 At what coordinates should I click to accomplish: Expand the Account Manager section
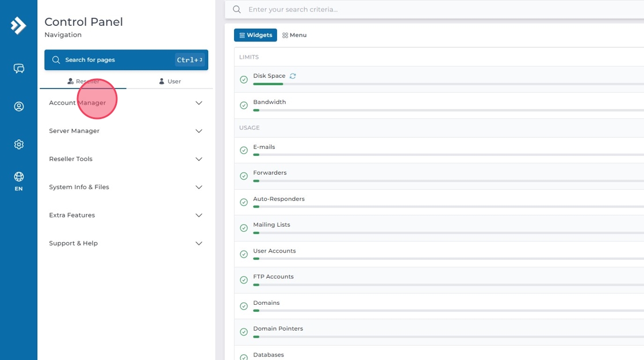(x=126, y=103)
